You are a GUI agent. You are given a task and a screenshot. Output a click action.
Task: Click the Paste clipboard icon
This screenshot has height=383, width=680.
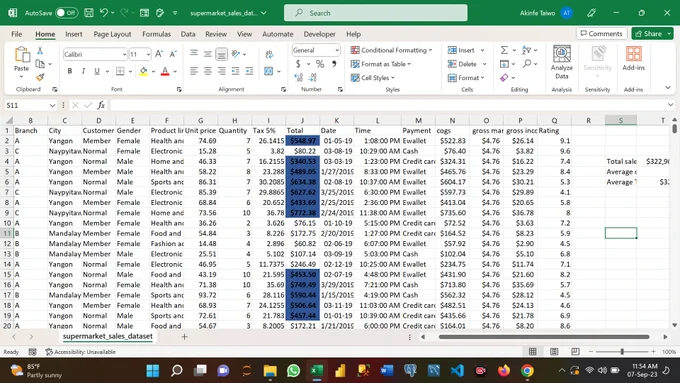pyautogui.click(x=22, y=55)
